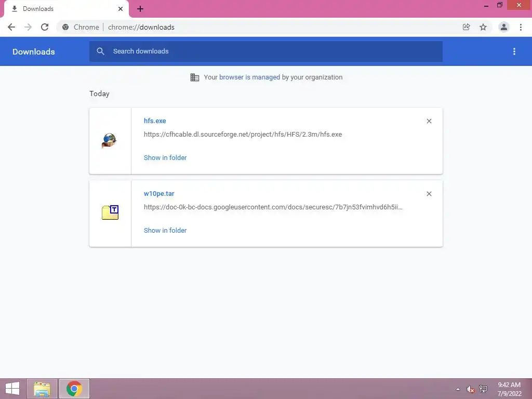The width and height of the screenshot is (532, 399).
Task: Click the w10pe.tar googleusercontent URL
Action: [x=273, y=207]
